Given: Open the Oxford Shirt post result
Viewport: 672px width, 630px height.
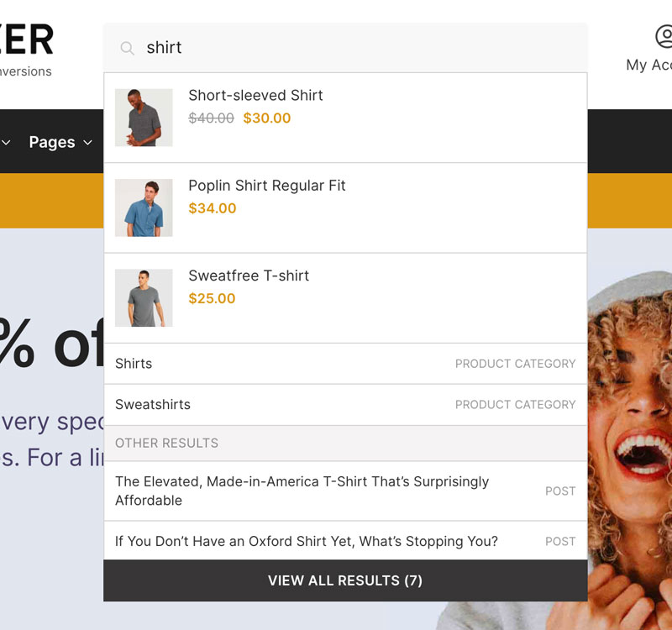Looking at the screenshot, I should coord(345,541).
